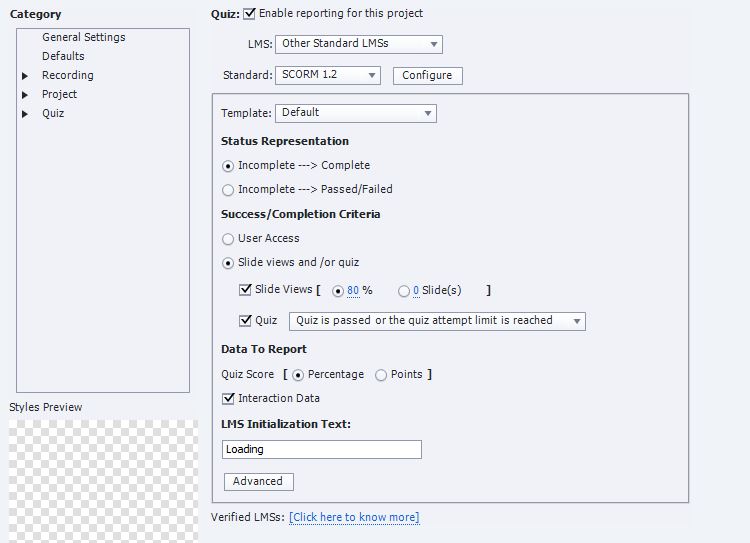This screenshot has width=750, height=543.
Task: Select Incomplete to Passed/Failed option
Action: click(228, 190)
